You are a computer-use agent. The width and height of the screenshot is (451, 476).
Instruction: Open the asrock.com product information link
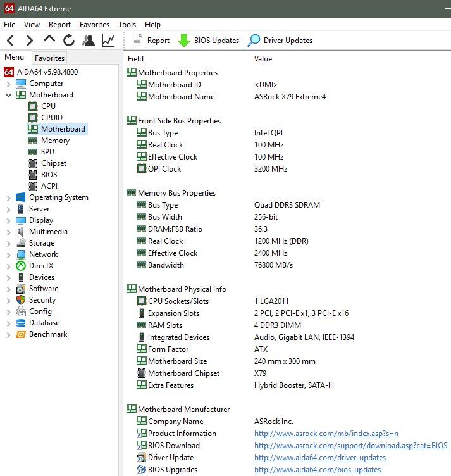326,434
